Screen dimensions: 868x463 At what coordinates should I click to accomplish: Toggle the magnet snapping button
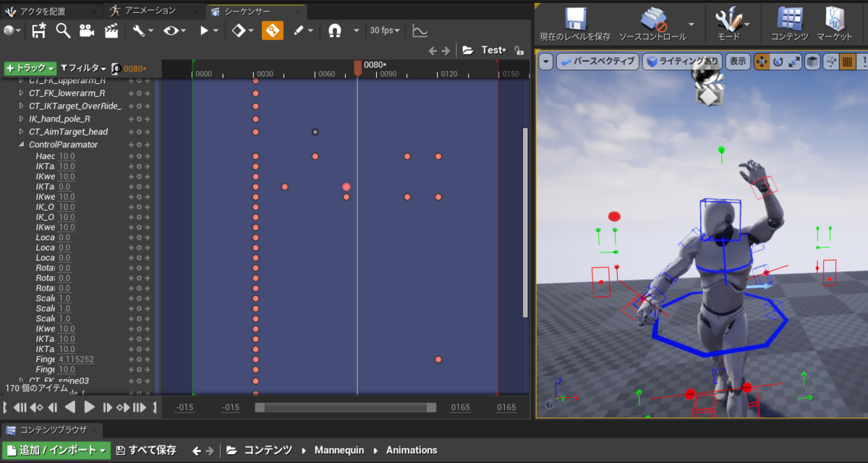point(335,30)
